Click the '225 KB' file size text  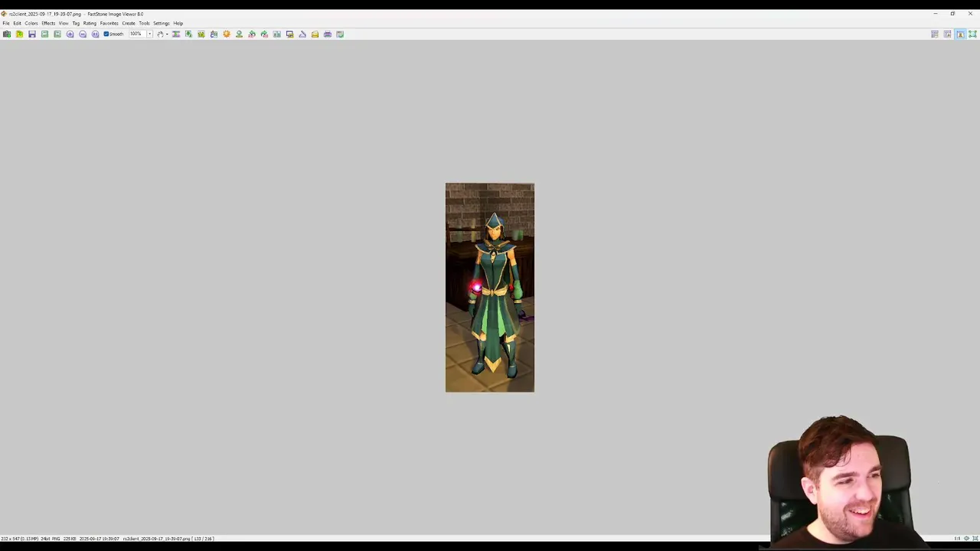70,539
